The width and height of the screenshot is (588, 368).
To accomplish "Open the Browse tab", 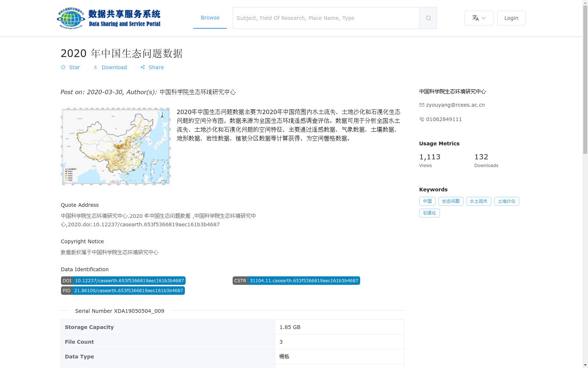I will tap(210, 18).
